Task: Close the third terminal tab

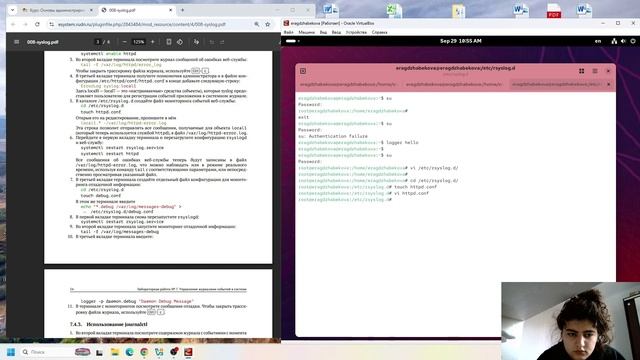Action: coord(609,84)
